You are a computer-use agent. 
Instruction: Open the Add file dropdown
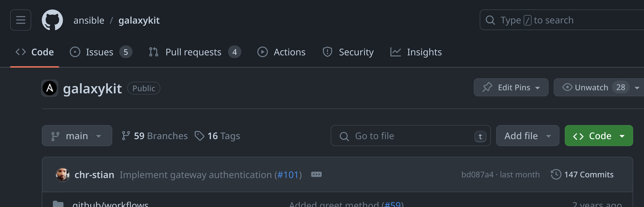[528, 136]
